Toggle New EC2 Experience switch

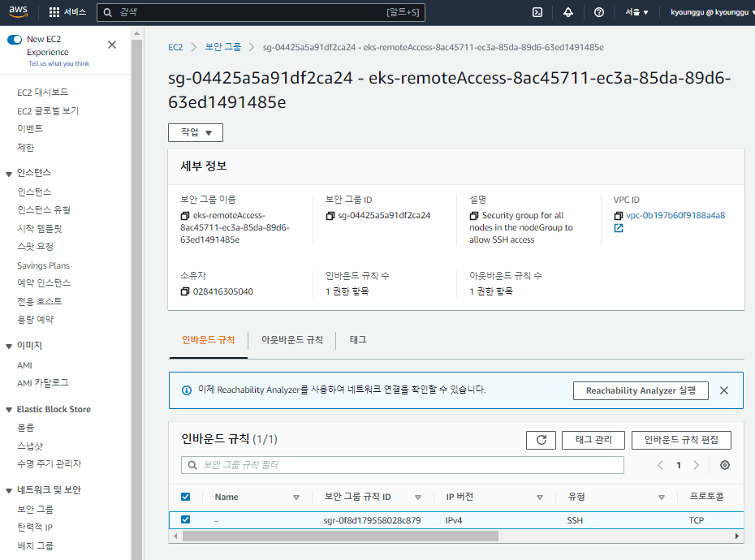pos(15,40)
